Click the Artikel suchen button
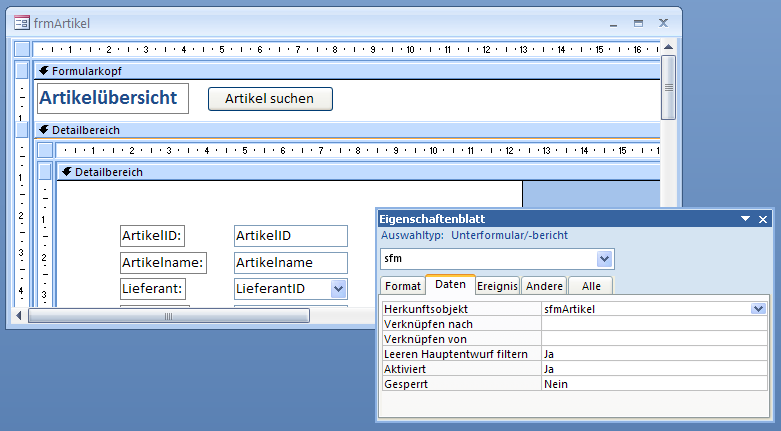This screenshot has width=781, height=431. coord(270,98)
